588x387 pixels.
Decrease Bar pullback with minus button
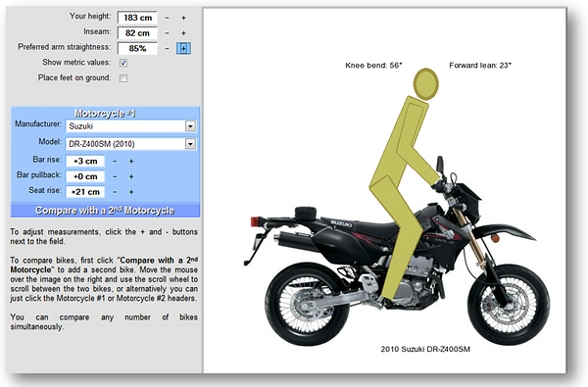(x=115, y=176)
